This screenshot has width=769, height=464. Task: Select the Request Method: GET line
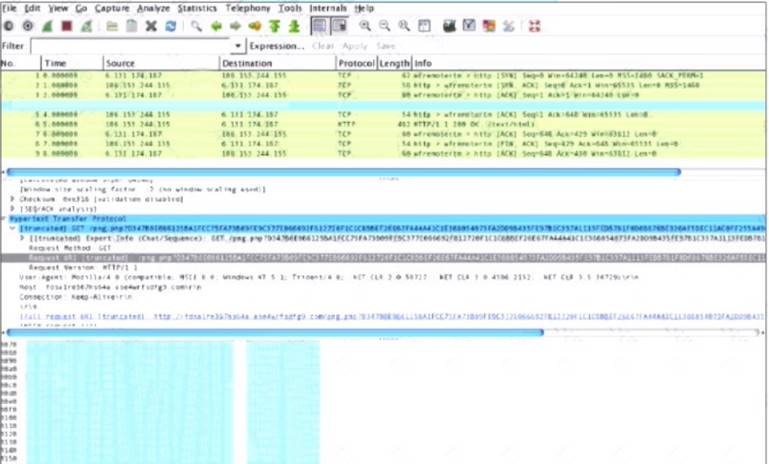coord(70,248)
